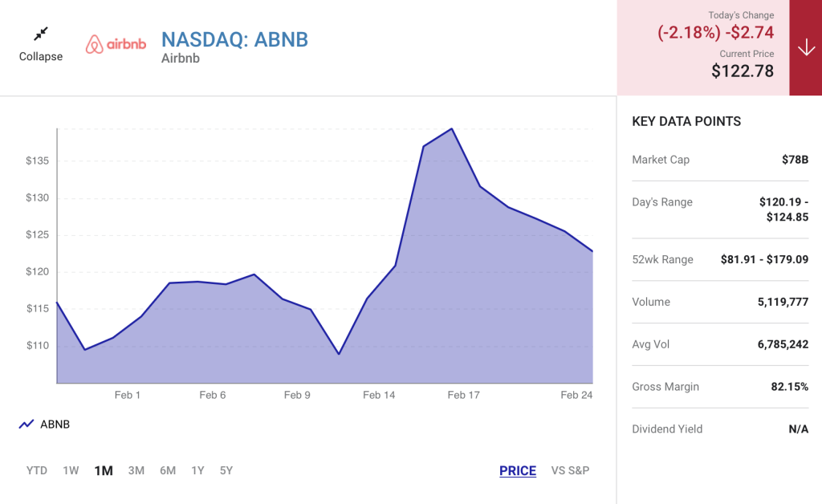Click the Airbnb logo

tap(116, 44)
